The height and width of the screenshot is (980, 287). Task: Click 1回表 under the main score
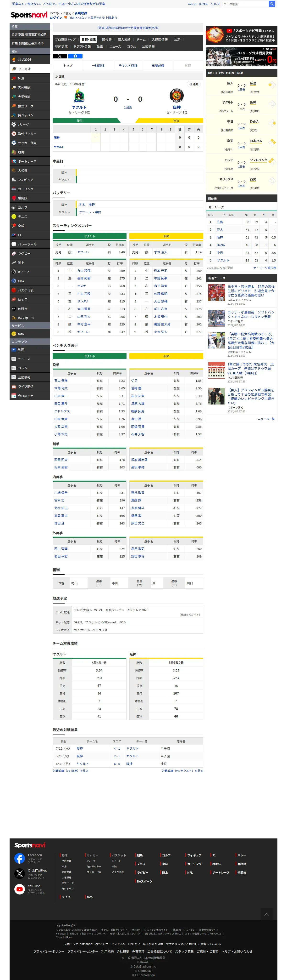click(x=128, y=108)
